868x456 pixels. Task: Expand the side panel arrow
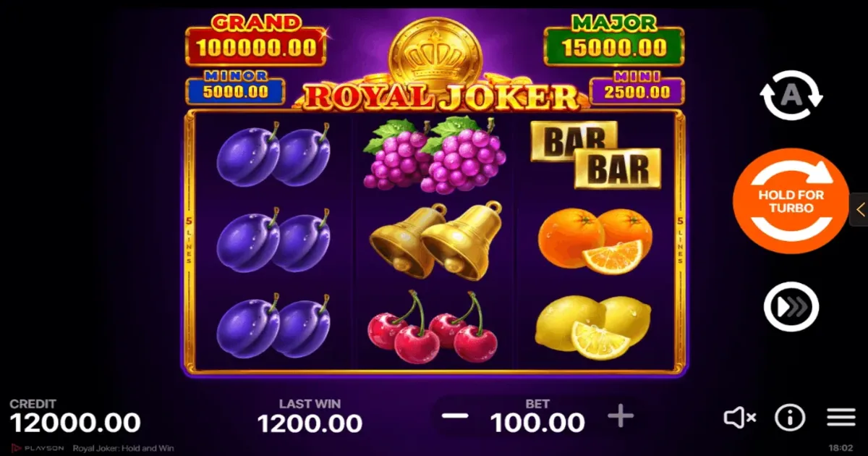(859, 210)
